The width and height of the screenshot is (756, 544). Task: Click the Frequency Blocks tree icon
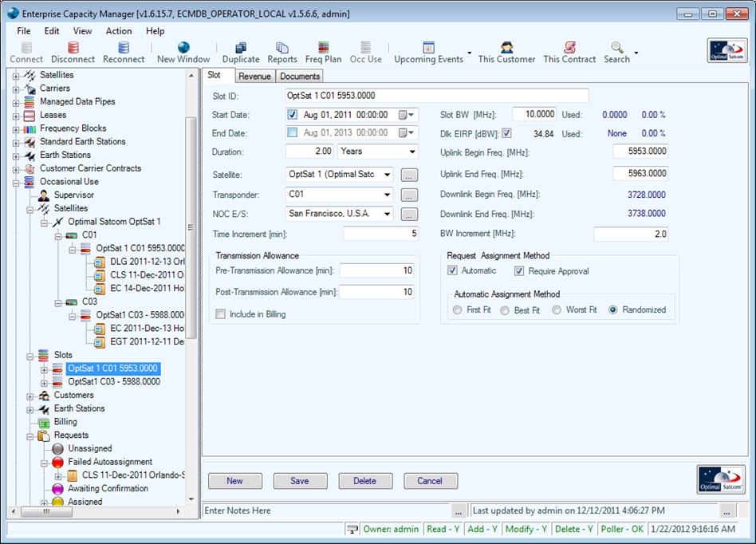point(30,128)
